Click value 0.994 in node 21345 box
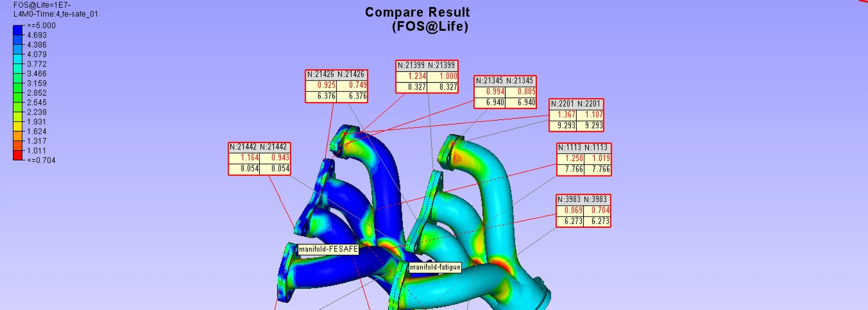 click(495, 91)
